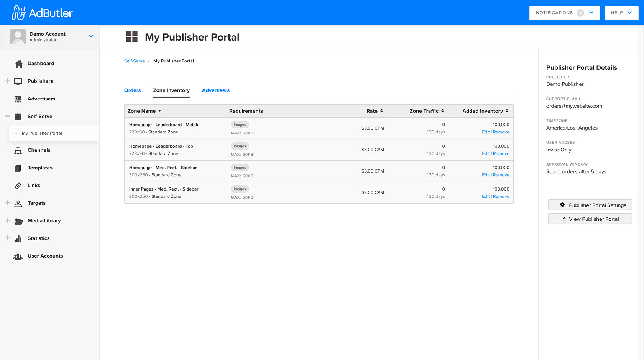The height and width of the screenshot is (360, 644).
Task: Click the Self-Serve grid icon
Action: pyautogui.click(x=18, y=116)
